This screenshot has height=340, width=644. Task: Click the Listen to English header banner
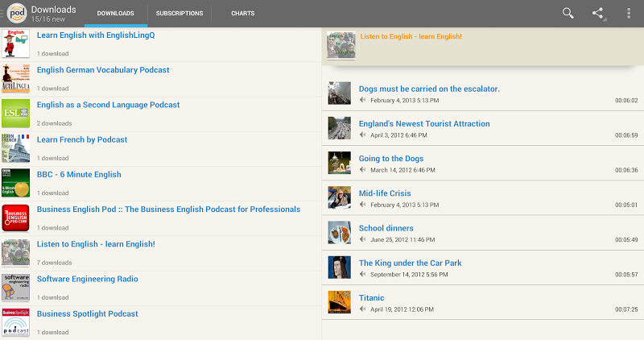pos(483,45)
